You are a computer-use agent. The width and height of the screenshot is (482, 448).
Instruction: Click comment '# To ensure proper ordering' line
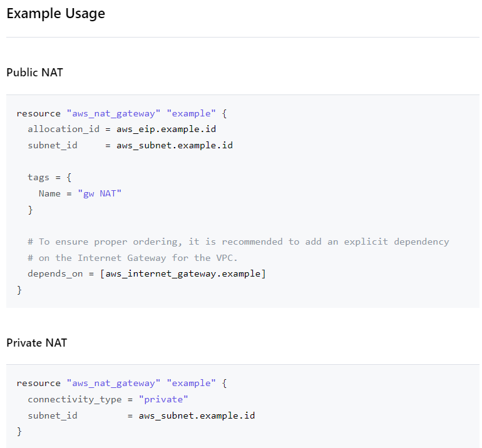coord(238,242)
